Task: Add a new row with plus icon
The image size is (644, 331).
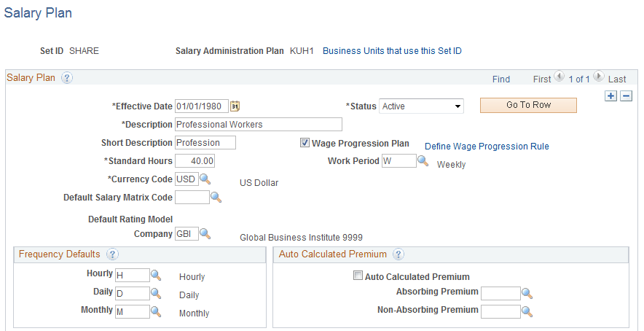Action: [611, 96]
